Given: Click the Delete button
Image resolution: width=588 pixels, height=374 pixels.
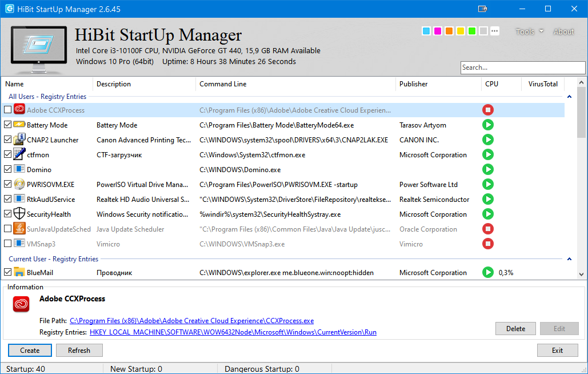Looking at the screenshot, I should click(x=515, y=329).
